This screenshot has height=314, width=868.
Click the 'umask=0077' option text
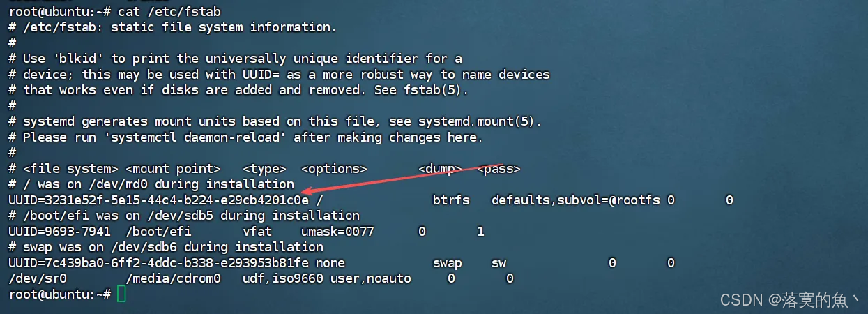pyautogui.click(x=338, y=232)
